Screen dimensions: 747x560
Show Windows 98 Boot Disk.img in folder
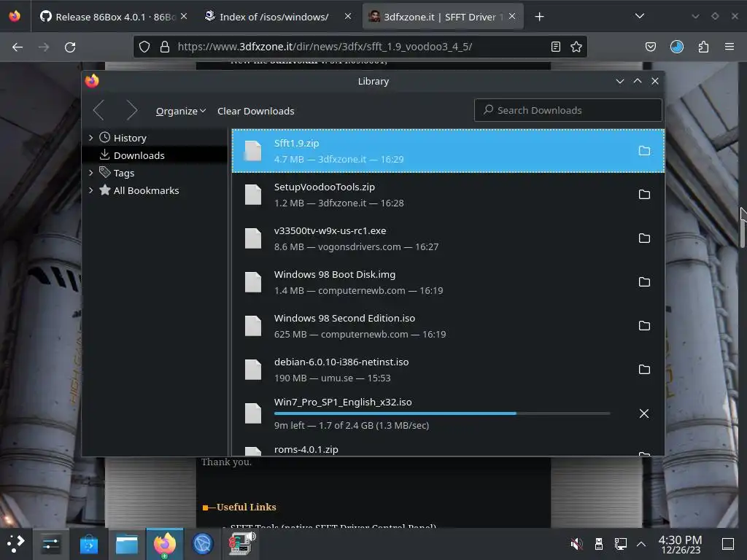click(x=644, y=282)
